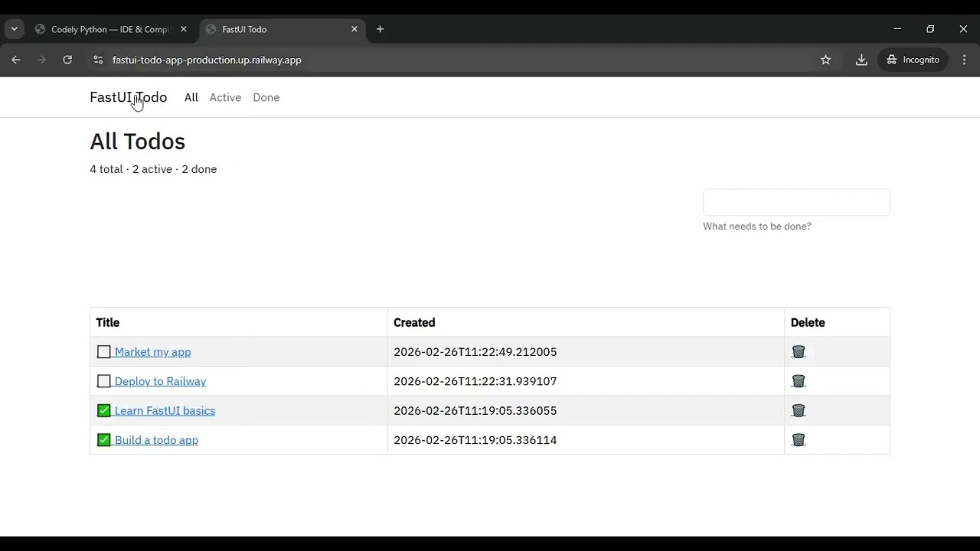Open the Deploy to Railway link
This screenshot has height=551, width=980.
160,381
